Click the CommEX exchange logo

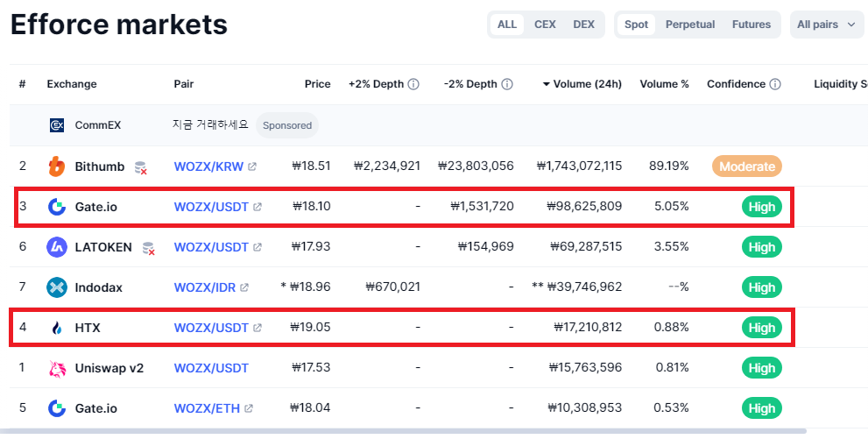[x=56, y=125]
